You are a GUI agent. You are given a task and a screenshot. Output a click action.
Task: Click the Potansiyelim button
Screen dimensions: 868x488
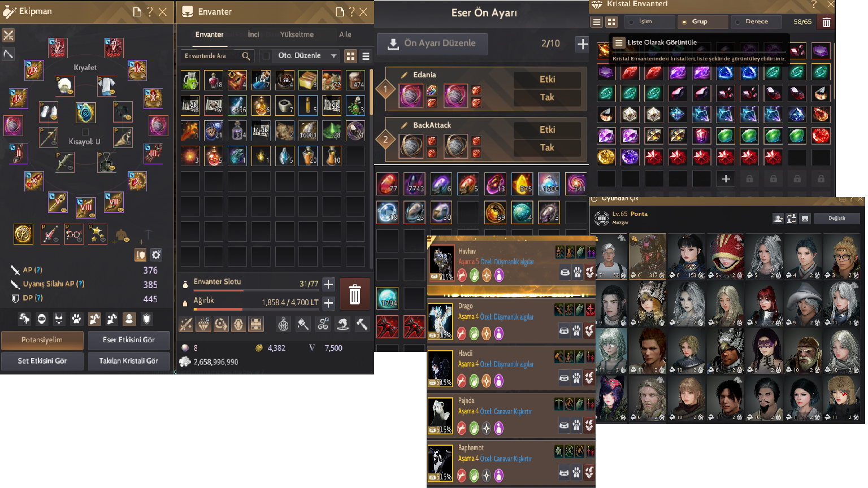tap(42, 340)
